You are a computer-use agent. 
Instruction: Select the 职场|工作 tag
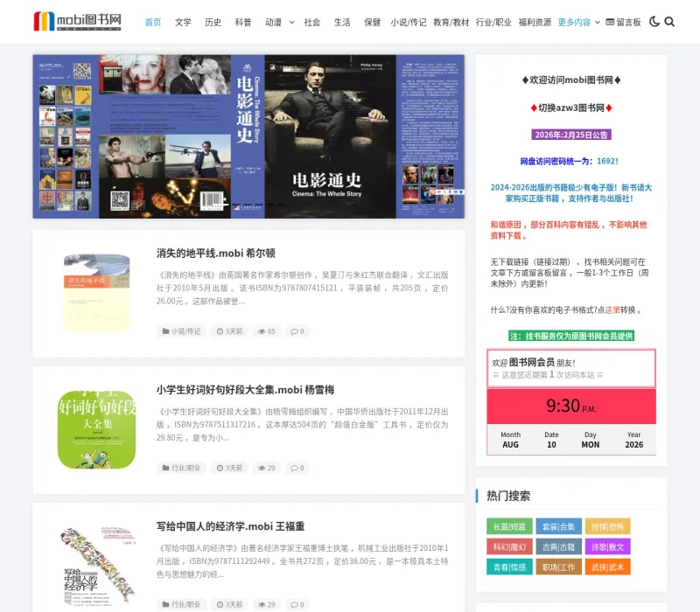pyautogui.click(x=558, y=567)
